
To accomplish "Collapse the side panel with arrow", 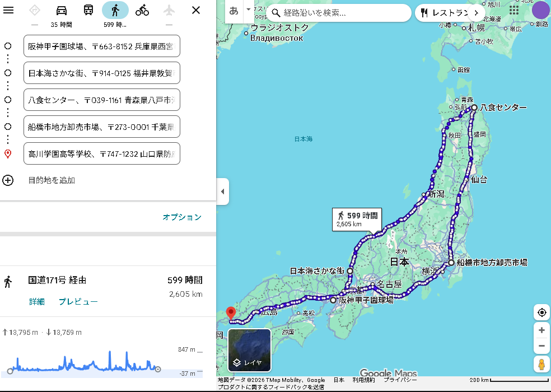I will (x=222, y=192).
